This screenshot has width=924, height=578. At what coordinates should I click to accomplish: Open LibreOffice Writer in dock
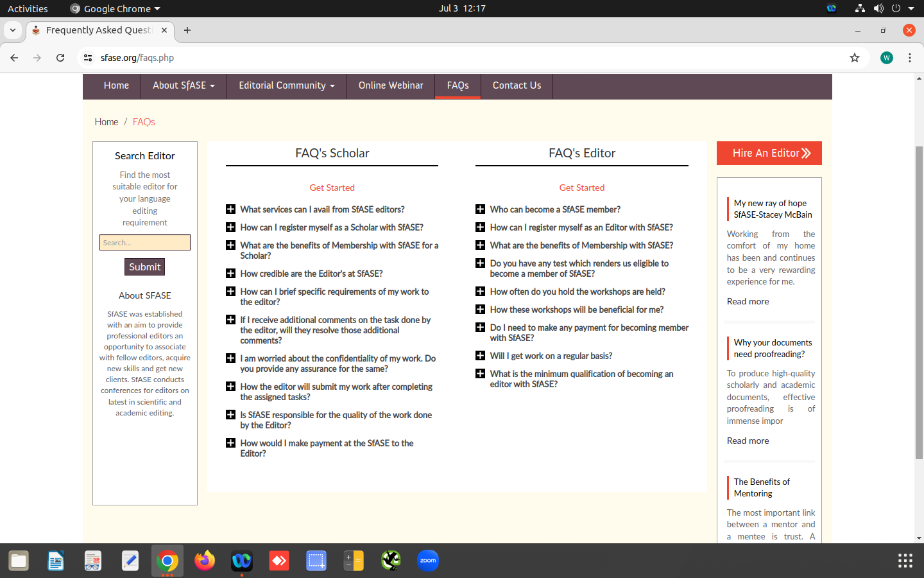click(x=56, y=561)
